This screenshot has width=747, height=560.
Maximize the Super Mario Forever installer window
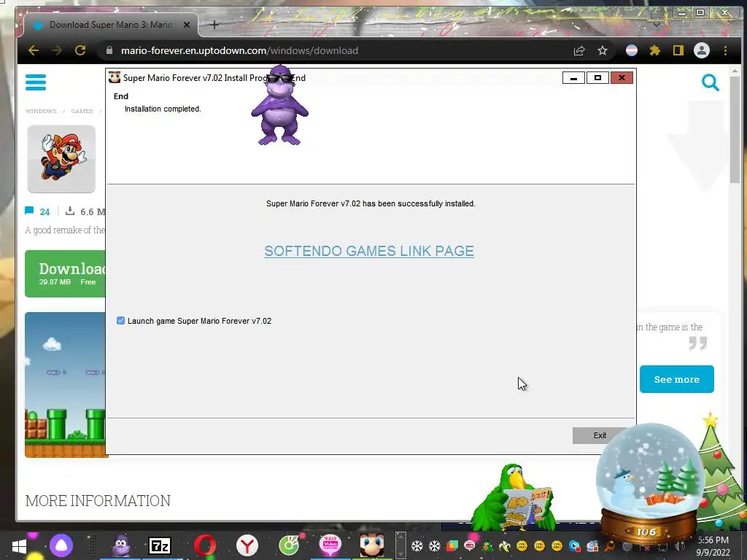pos(598,77)
